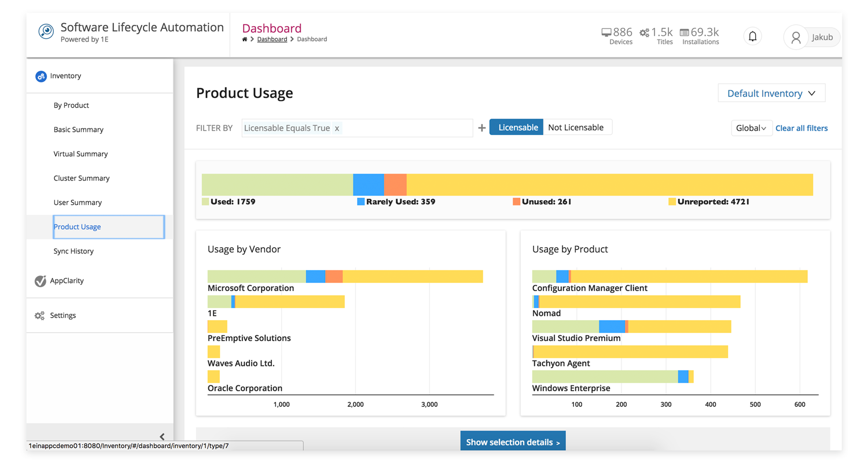868x463 pixels.
Task: Open Basic Summary page
Action: tap(79, 130)
